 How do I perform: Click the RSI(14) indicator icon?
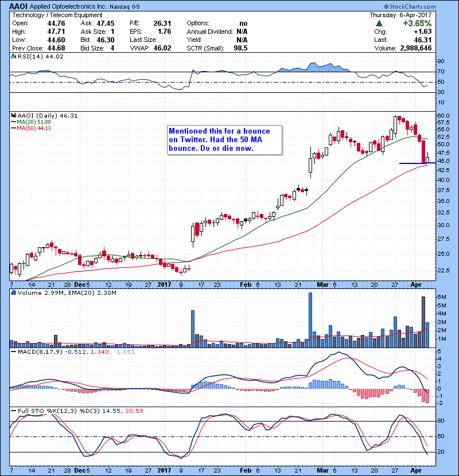tap(13, 56)
